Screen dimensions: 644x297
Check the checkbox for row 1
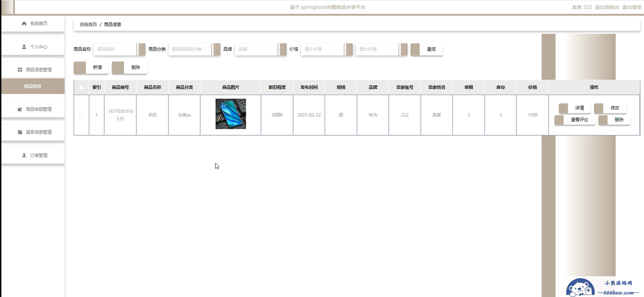(x=81, y=115)
